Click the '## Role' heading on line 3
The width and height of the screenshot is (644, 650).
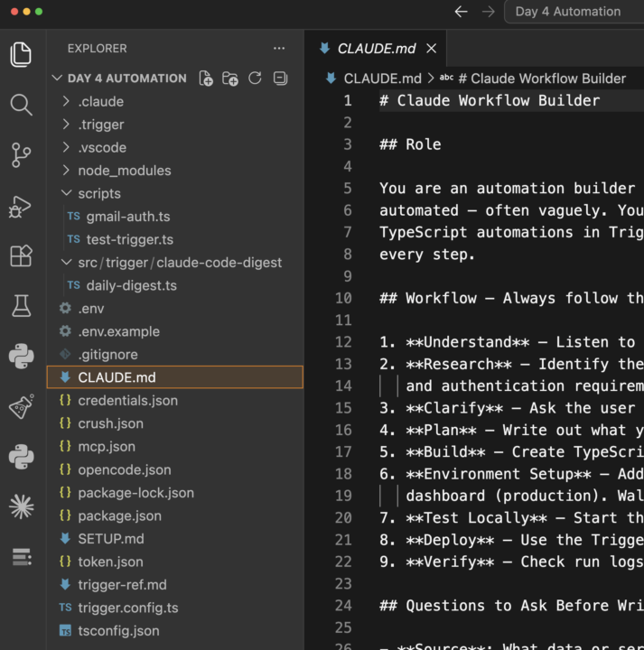point(410,144)
